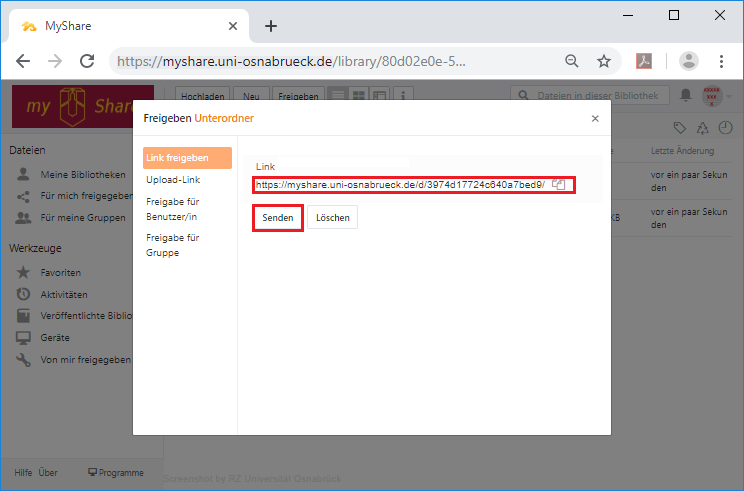The width and height of the screenshot is (744, 491).
Task: Click the share link URL field
Action: coord(400,185)
